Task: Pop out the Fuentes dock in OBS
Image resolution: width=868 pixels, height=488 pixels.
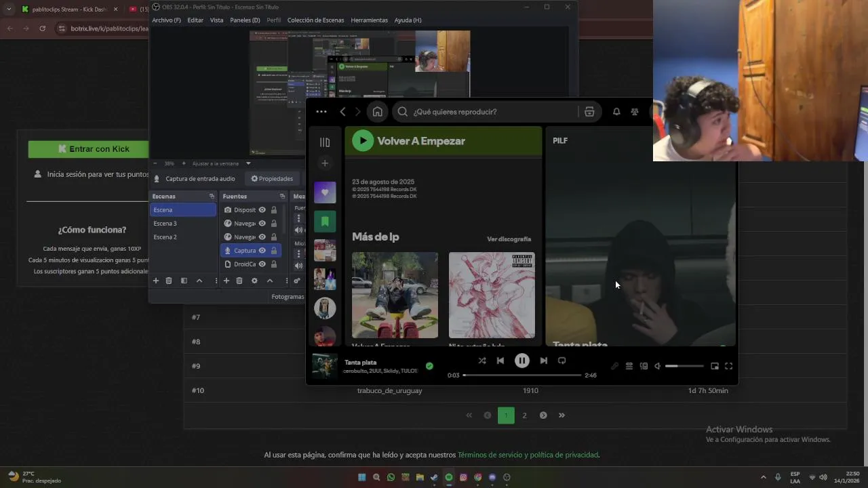Action: tap(282, 197)
